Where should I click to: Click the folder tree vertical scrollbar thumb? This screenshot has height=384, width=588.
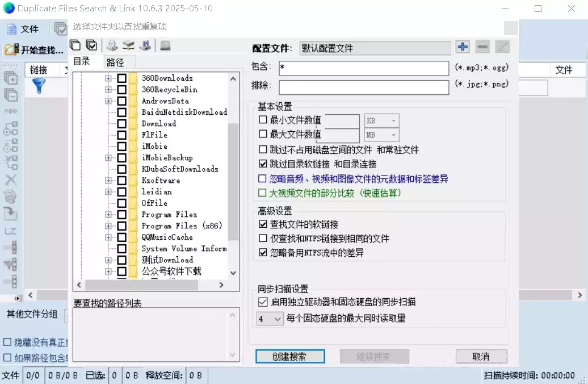click(x=233, y=181)
